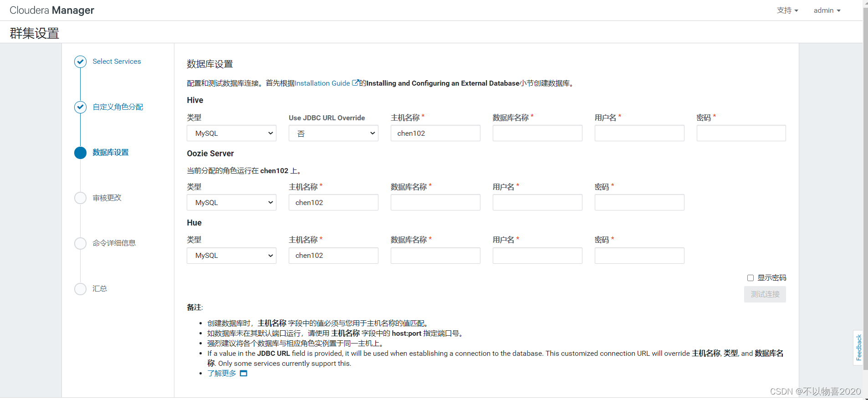Focus the Hive 数据库名称 field
This screenshot has height=400, width=868.
[537, 133]
